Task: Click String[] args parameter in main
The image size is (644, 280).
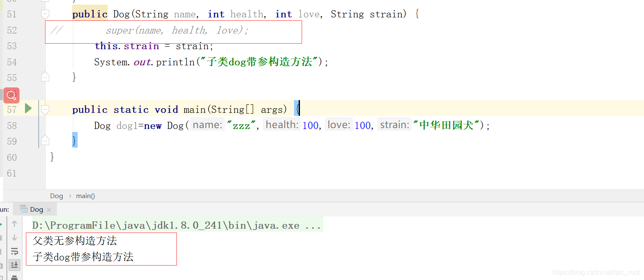Action: (247, 109)
